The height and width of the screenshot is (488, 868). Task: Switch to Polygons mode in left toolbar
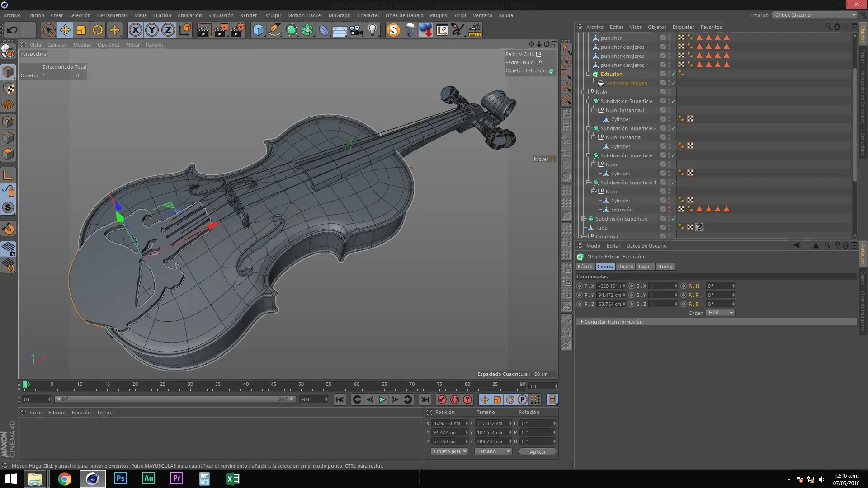point(8,154)
